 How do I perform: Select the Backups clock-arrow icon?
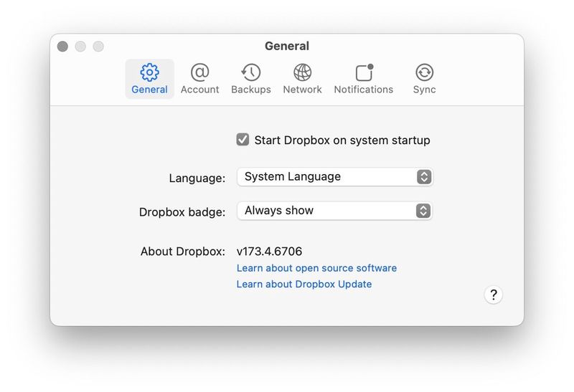(250, 72)
